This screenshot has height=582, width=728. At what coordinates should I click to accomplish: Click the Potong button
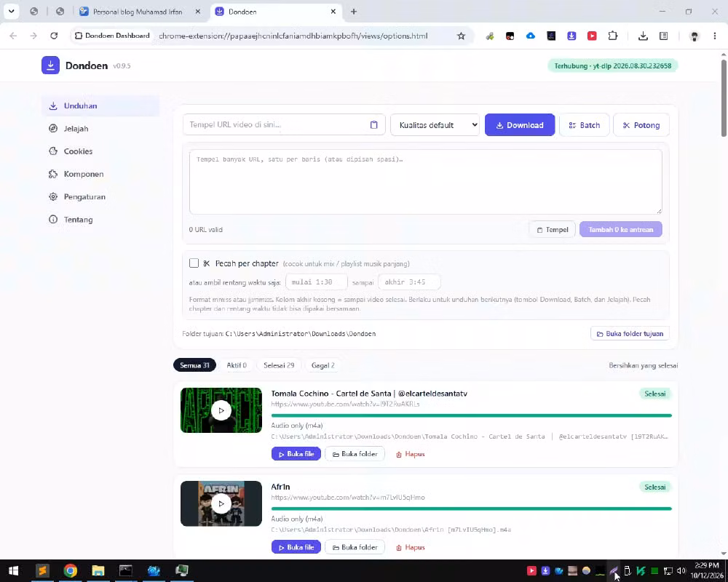tap(641, 125)
